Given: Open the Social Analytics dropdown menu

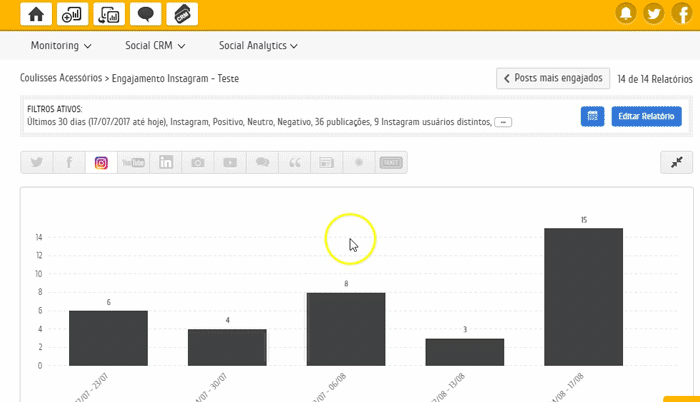Looking at the screenshot, I should click(x=258, y=46).
